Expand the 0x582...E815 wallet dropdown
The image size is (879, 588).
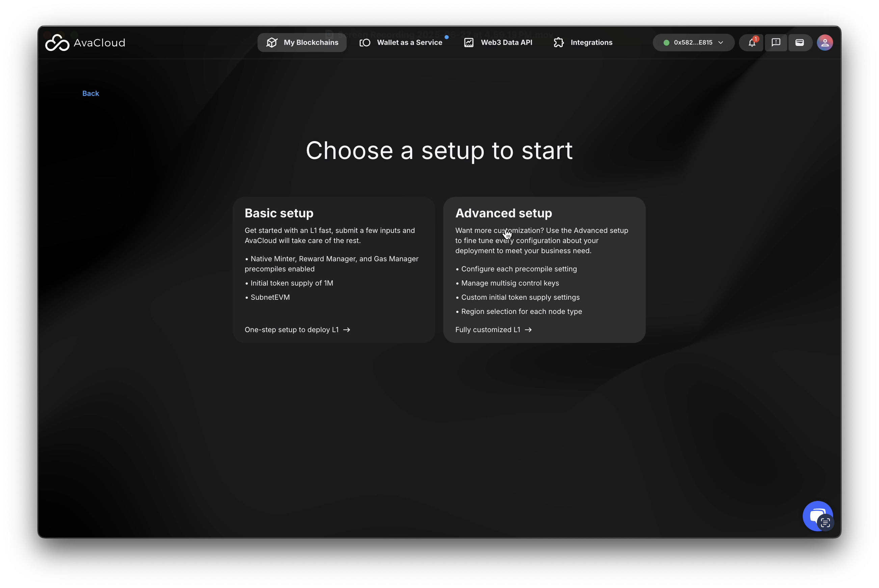pyautogui.click(x=693, y=43)
